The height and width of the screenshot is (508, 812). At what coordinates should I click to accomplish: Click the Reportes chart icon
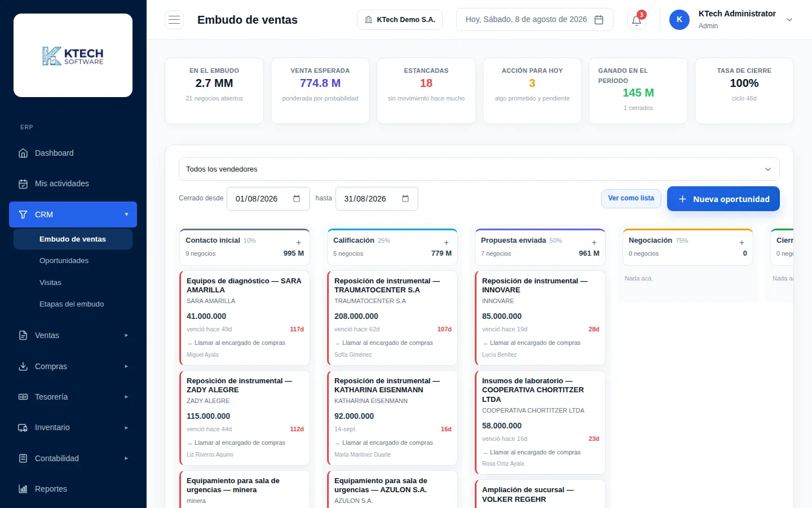(x=23, y=489)
